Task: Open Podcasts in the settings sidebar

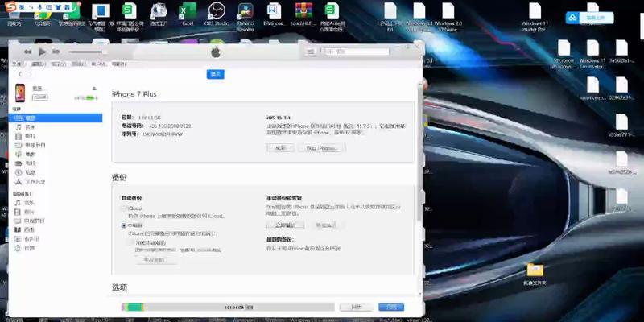Action: [30, 155]
